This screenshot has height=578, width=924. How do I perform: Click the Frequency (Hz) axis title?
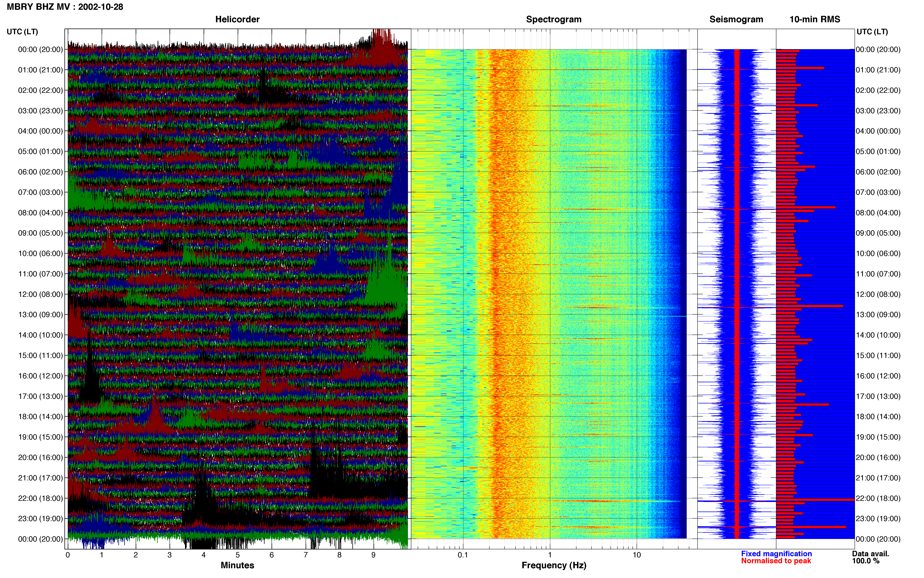[554, 565]
